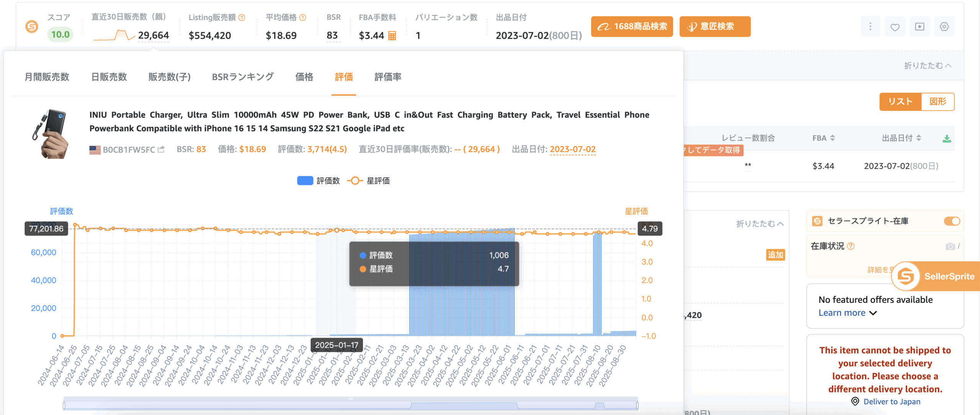Click the inventory camera snapshot icon
Image resolution: width=980 pixels, height=415 pixels.
[x=950, y=246]
